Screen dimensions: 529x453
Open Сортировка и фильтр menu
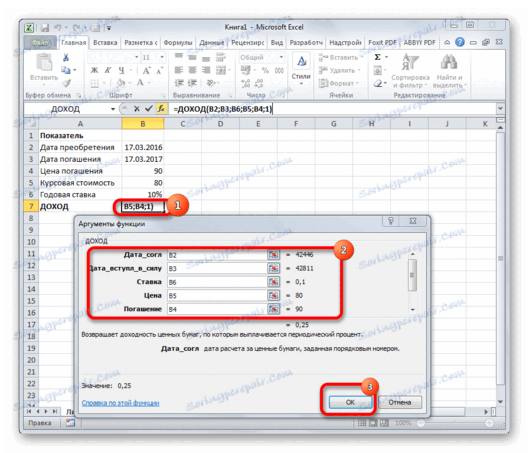point(410,71)
